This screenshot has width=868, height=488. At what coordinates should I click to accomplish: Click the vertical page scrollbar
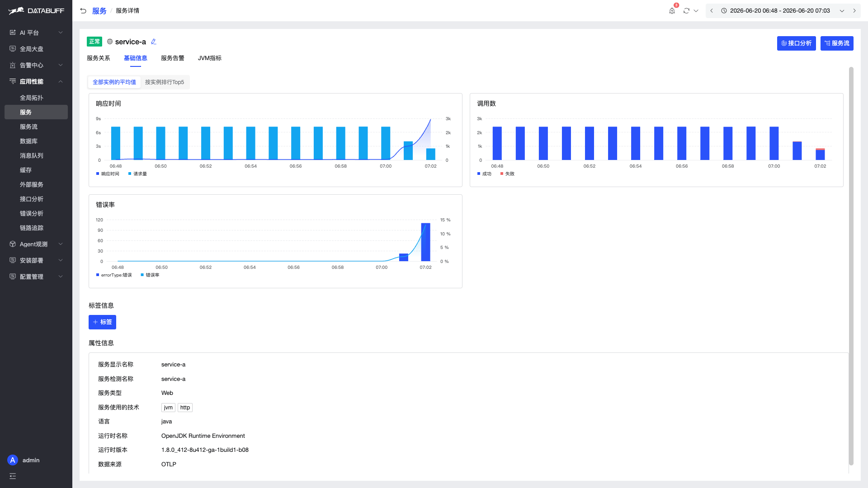851,266
